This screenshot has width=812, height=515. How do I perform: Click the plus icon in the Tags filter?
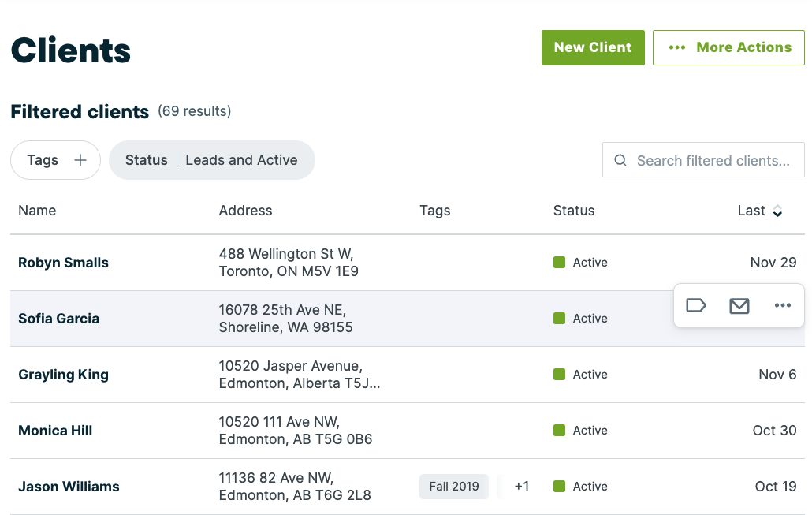[x=80, y=160]
